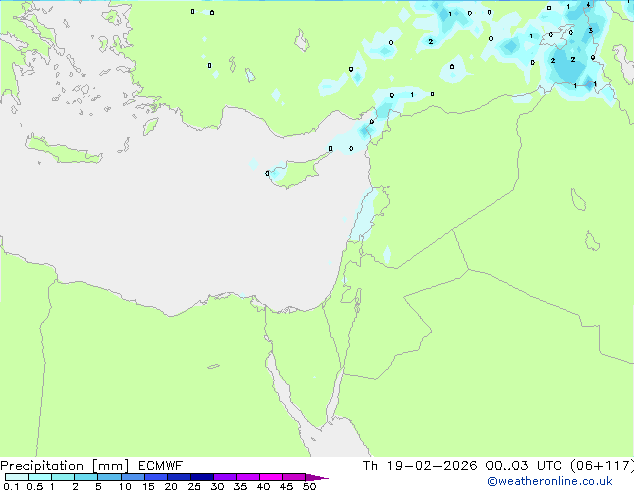The image size is (634, 490).
Task: Choose the 10–15 mm legend swatch
Action: (x=132, y=477)
